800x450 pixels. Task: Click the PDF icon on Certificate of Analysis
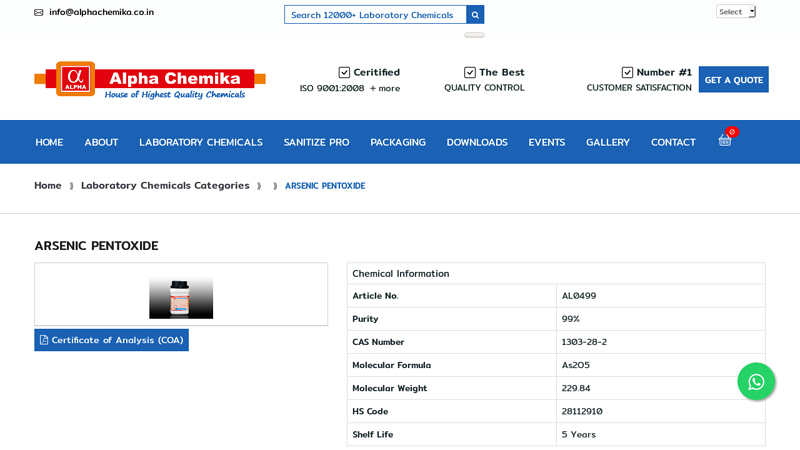pyautogui.click(x=44, y=340)
